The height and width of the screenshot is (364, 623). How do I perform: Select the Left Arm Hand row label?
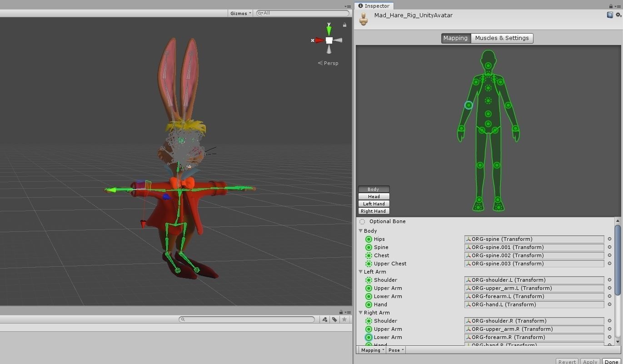tap(380, 304)
